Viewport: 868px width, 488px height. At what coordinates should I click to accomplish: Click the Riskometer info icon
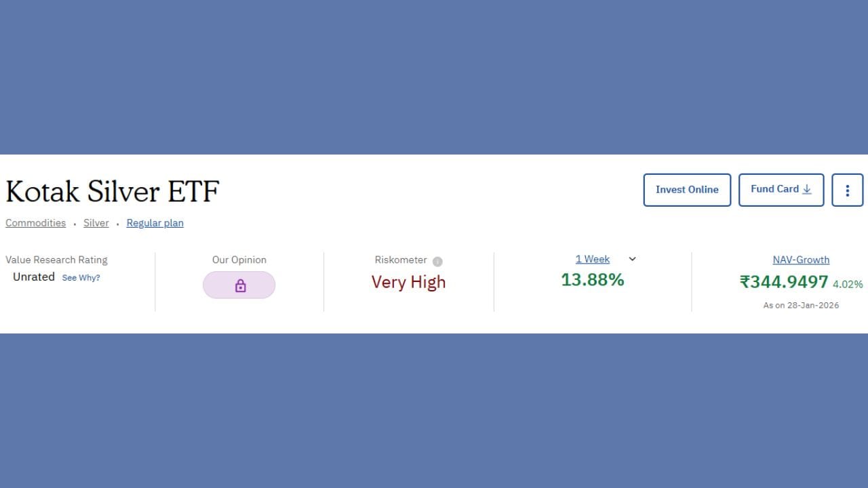[437, 260]
